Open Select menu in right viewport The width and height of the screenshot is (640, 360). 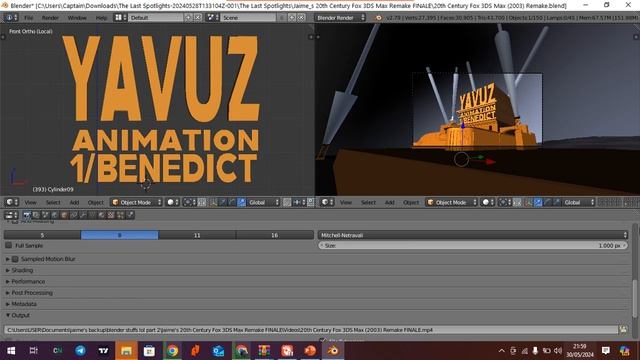pyautogui.click(x=368, y=202)
